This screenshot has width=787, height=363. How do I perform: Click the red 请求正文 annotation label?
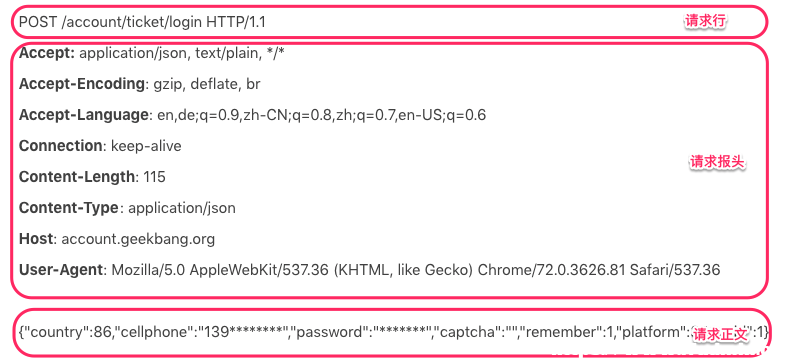pyautogui.click(x=720, y=336)
